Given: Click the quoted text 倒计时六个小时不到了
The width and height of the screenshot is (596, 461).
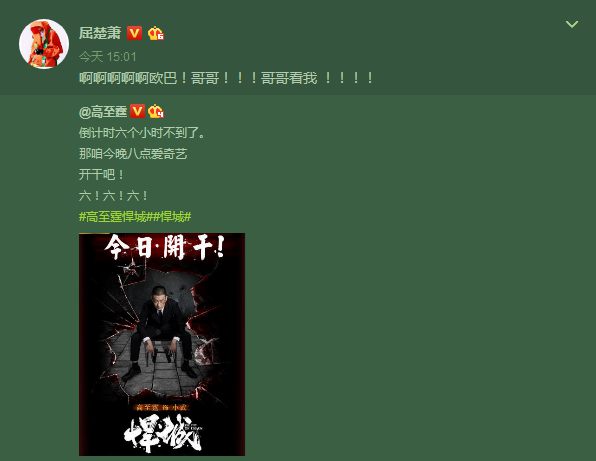Looking at the screenshot, I should [x=141, y=133].
